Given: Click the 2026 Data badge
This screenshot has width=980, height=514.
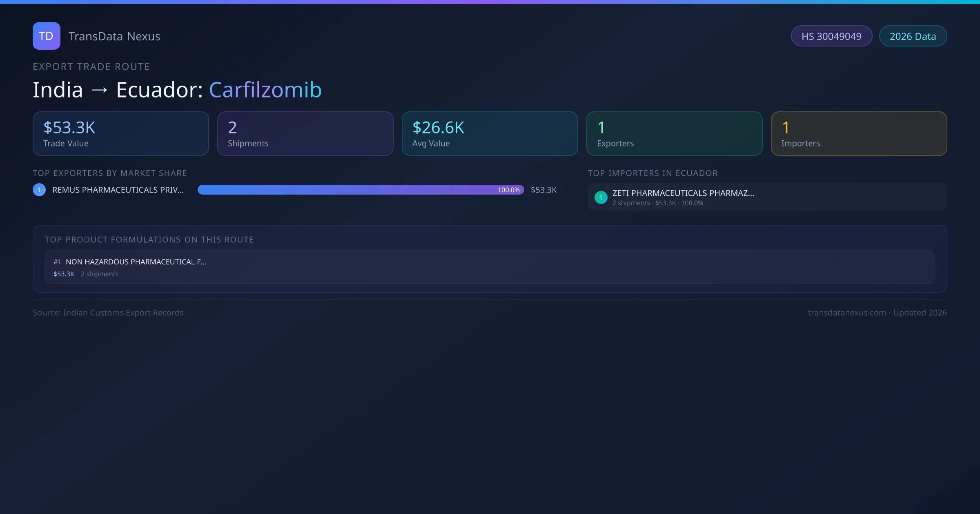Looking at the screenshot, I should click(x=913, y=36).
